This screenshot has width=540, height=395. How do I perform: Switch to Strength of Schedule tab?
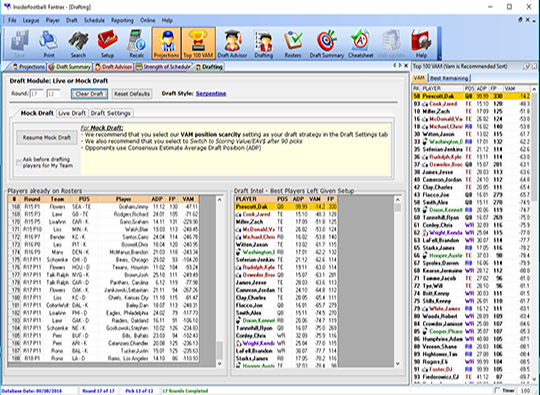pos(163,67)
